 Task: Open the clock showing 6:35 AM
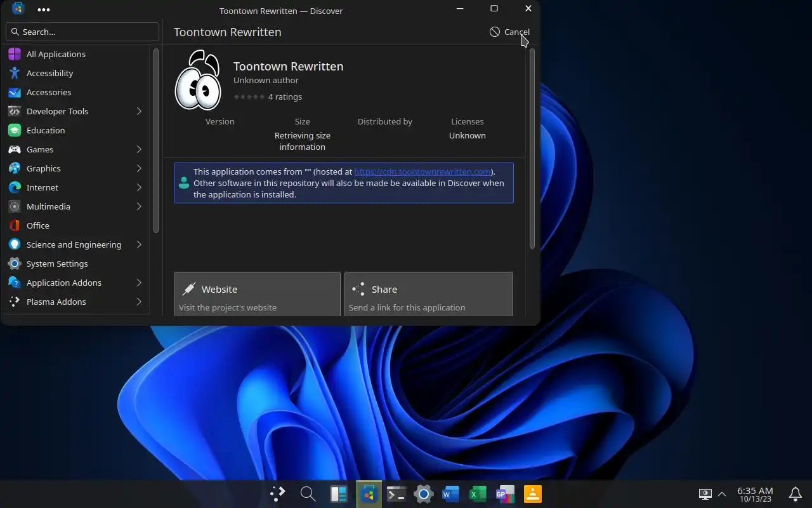tap(755, 494)
